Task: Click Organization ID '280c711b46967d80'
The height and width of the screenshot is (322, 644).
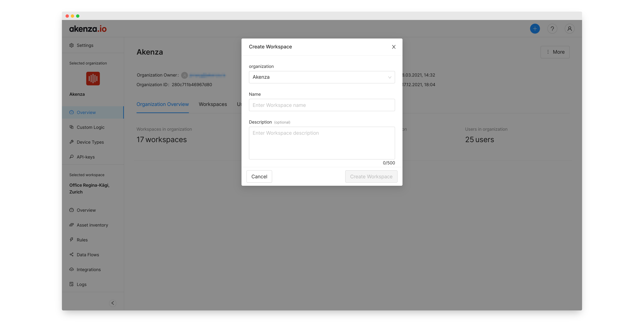Action: [x=192, y=84]
